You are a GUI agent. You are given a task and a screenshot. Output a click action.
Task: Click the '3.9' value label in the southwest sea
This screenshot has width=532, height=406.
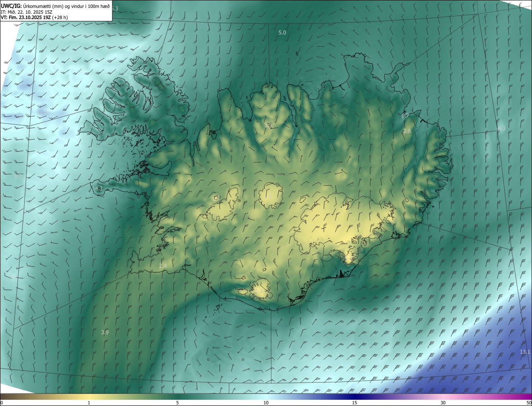point(105,333)
